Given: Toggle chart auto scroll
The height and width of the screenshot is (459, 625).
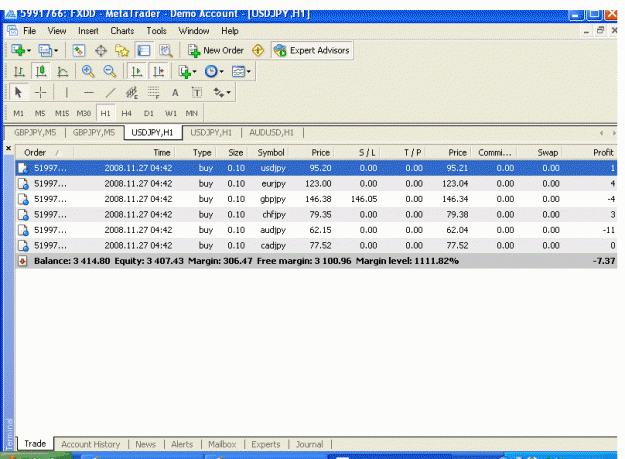Looking at the screenshot, I should pyautogui.click(x=137, y=72).
